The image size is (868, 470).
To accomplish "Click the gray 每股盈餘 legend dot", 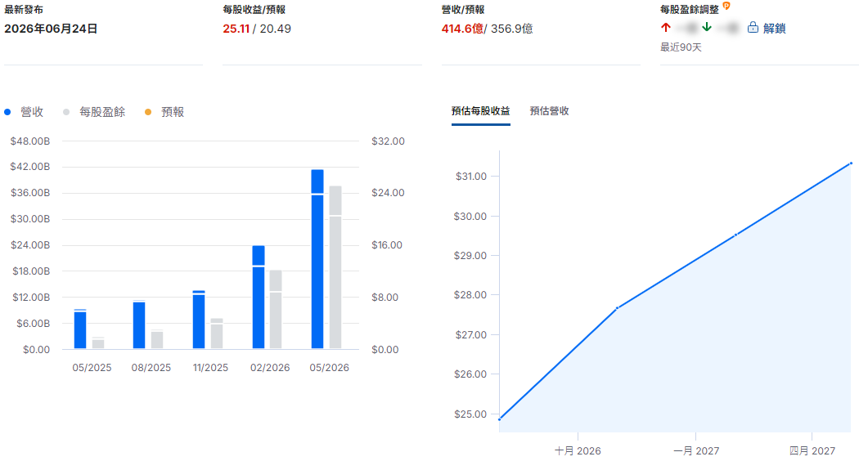I will pyautogui.click(x=66, y=112).
